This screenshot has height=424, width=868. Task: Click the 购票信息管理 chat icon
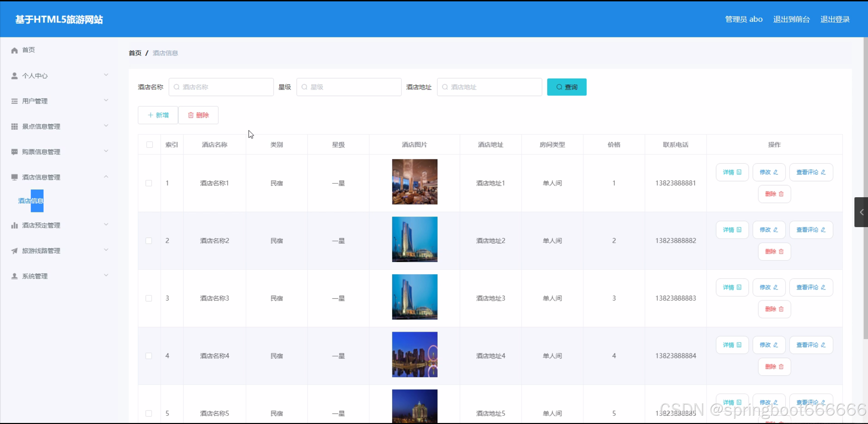tap(14, 152)
